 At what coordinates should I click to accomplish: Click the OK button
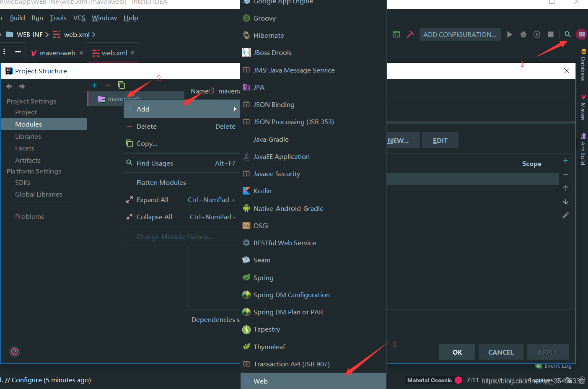[x=457, y=352]
